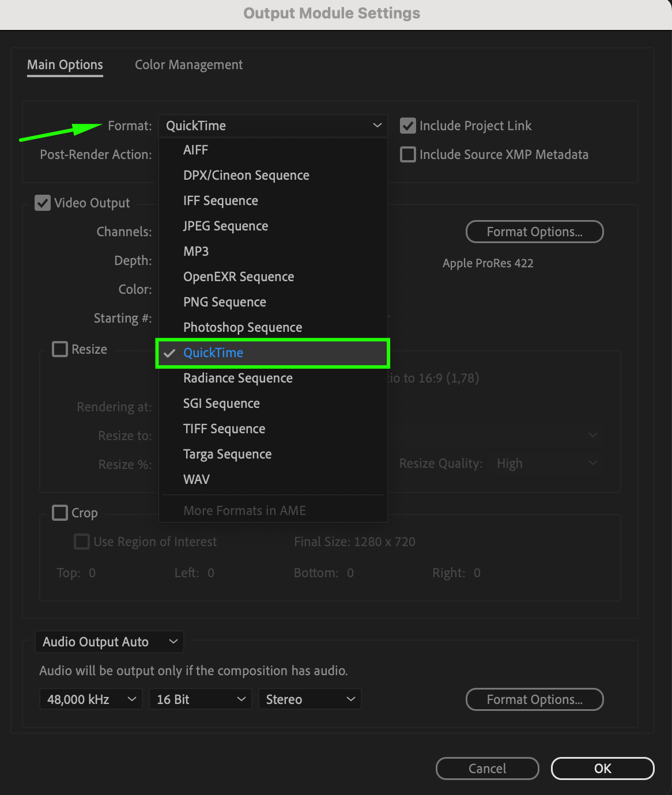The width and height of the screenshot is (672, 795).
Task: Open the Audio Output Auto dropdown
Action: point(110,642)
